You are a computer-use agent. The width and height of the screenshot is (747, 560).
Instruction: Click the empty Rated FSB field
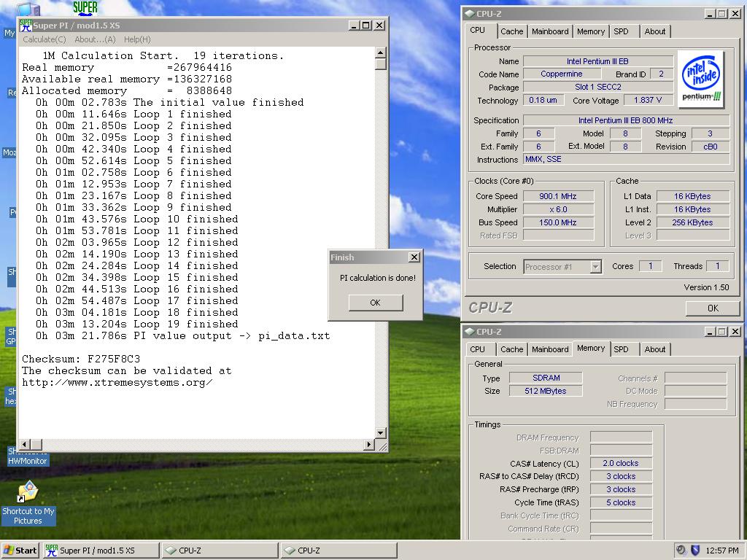pyautogui.click(x=558, y=236)
